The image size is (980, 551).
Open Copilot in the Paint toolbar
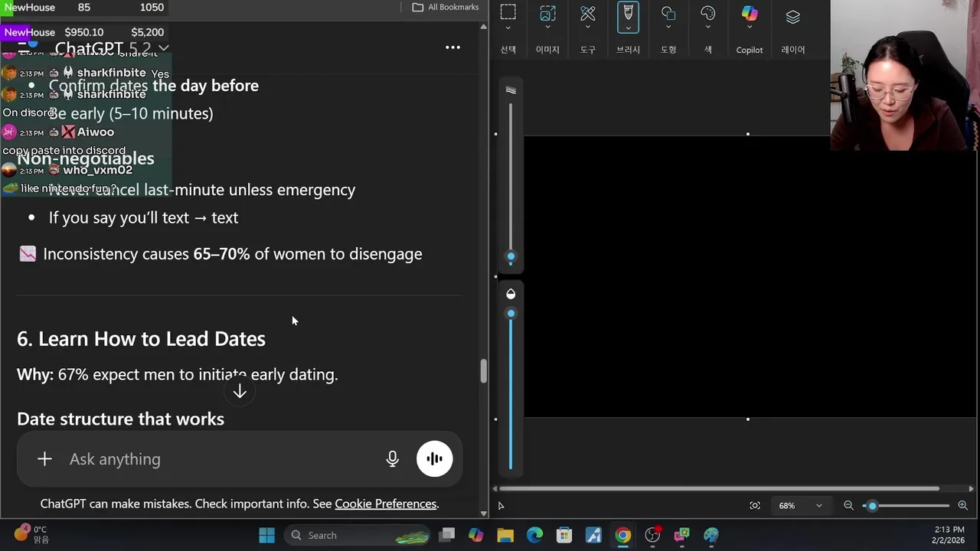point(750,13)
